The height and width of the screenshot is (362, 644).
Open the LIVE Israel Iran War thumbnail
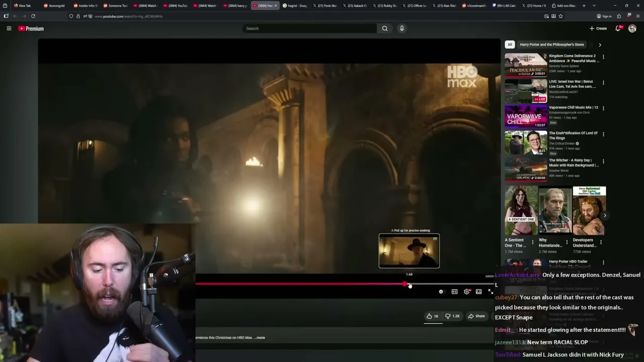[526, 90]
